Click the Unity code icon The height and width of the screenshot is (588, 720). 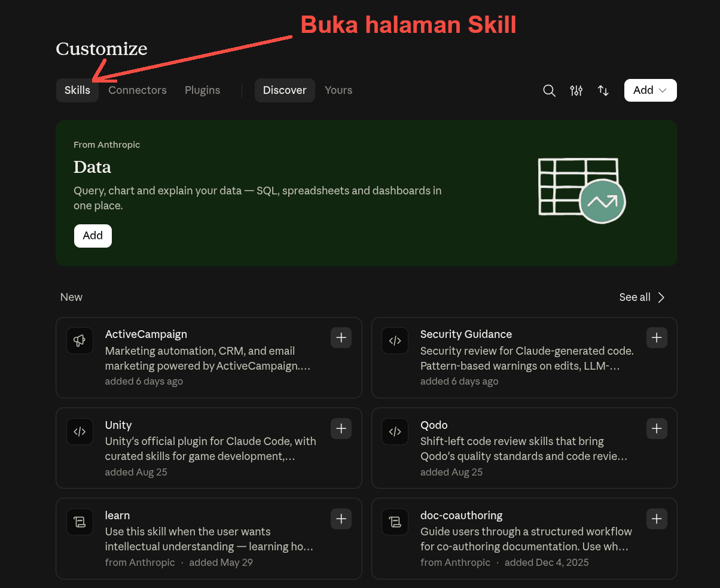80,431
